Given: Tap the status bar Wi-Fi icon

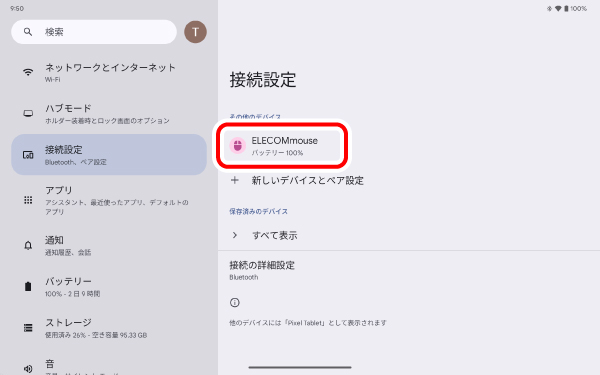Looking at the screenshot, I should click(x=558, y=8).
